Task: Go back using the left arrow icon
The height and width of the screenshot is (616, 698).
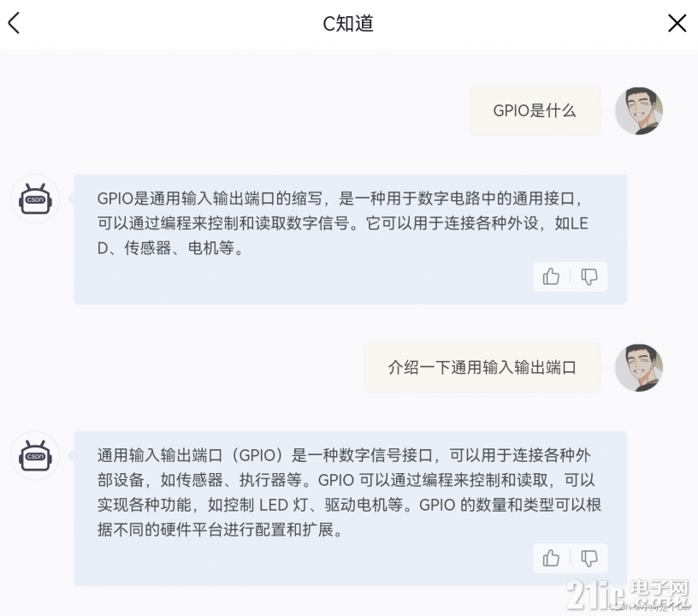Action: click(14, 23)
